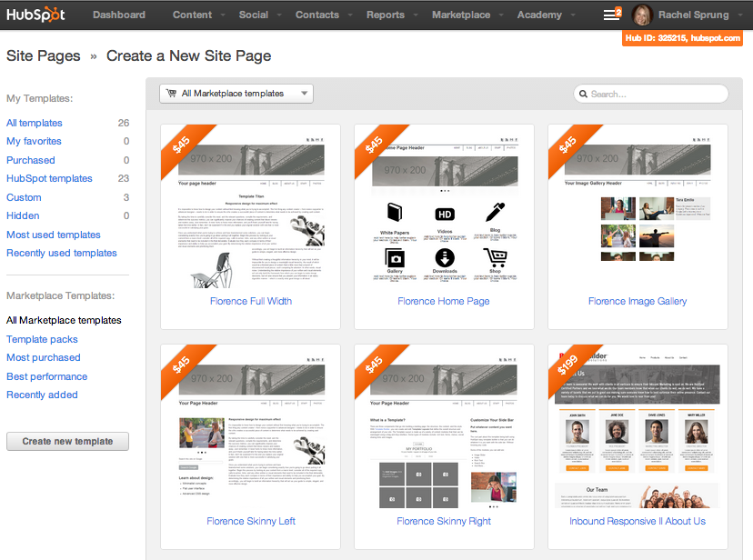
Task: Open My favorites templates
Action: click(x=34, y=141)
